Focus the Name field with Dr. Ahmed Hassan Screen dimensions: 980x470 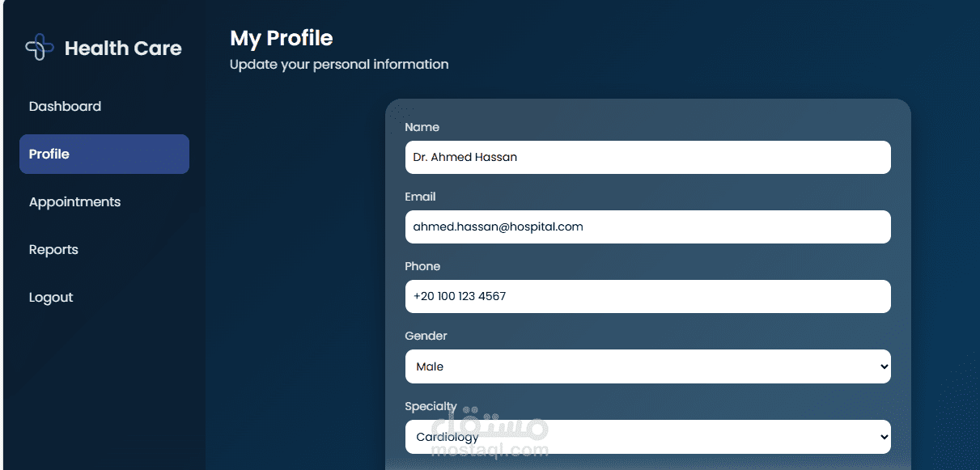647,157
